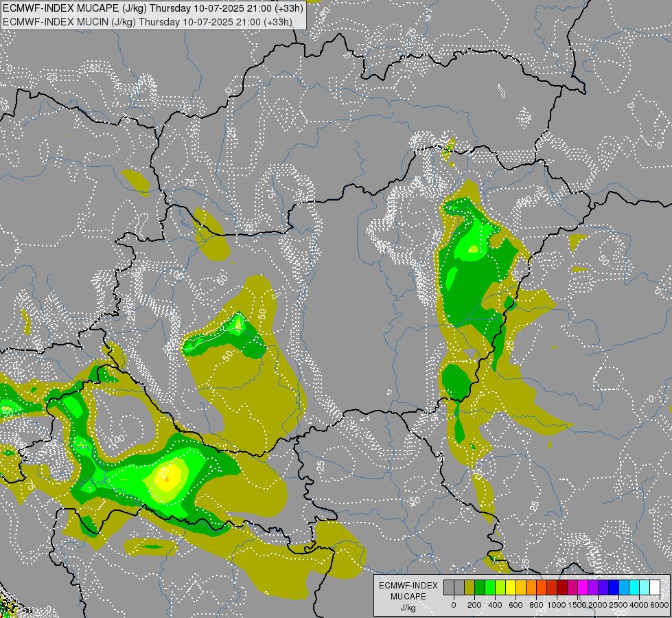This screenshot has width=672, height=618.
Task: Click the MUCIN title line at top
Action: click(148, 22)
